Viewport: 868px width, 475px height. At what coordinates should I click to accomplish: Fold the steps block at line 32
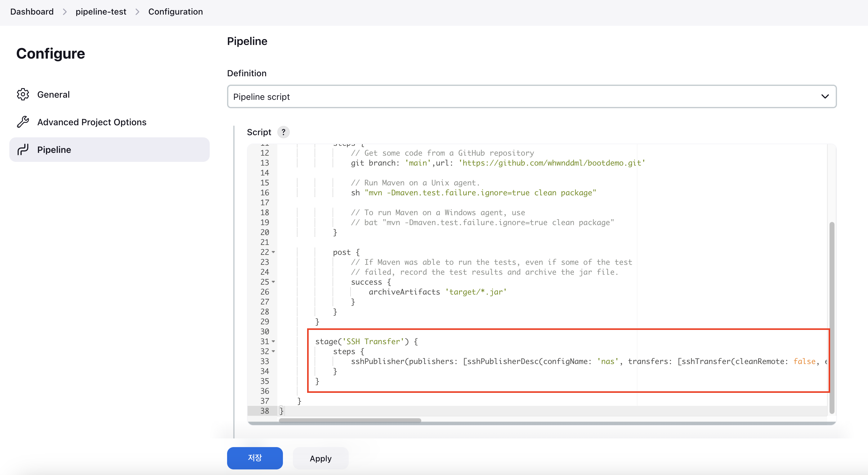273,351
